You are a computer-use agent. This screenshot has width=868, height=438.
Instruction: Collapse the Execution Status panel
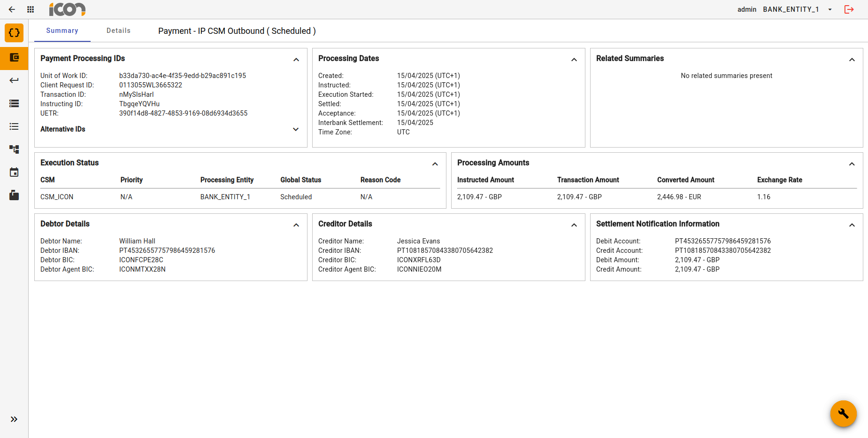(x=435, y=164)
